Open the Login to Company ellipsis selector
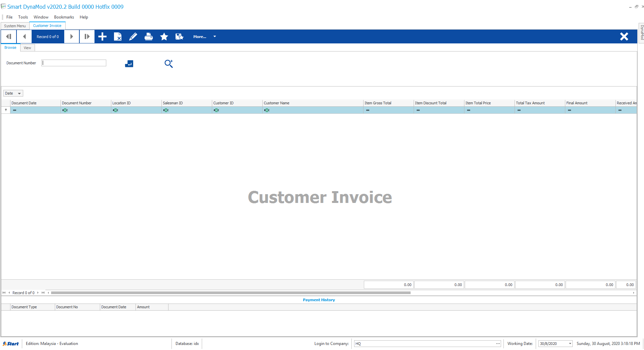 [x=498, y=344]
